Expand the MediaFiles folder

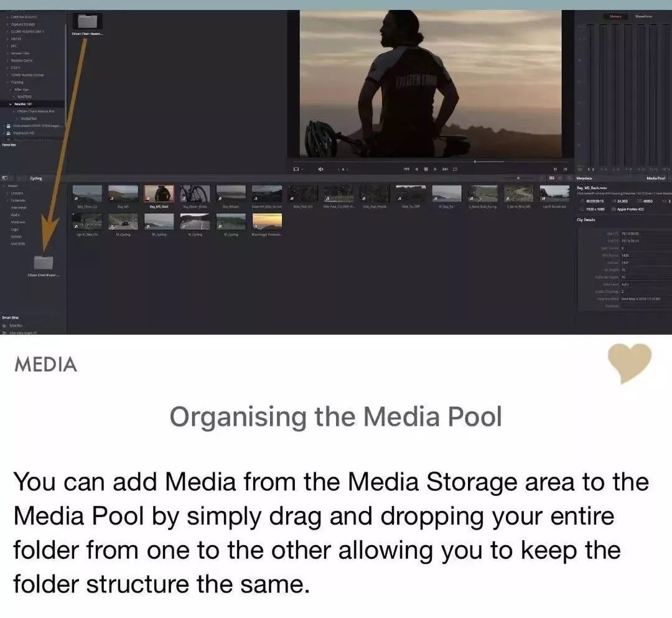pyautogui.click(x=17, y=119)
